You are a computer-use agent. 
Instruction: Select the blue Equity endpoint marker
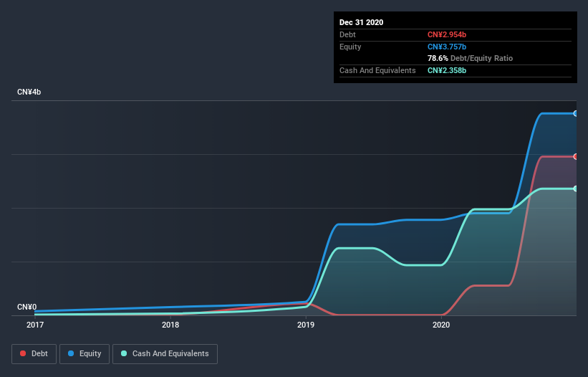[x=576, y=113]
